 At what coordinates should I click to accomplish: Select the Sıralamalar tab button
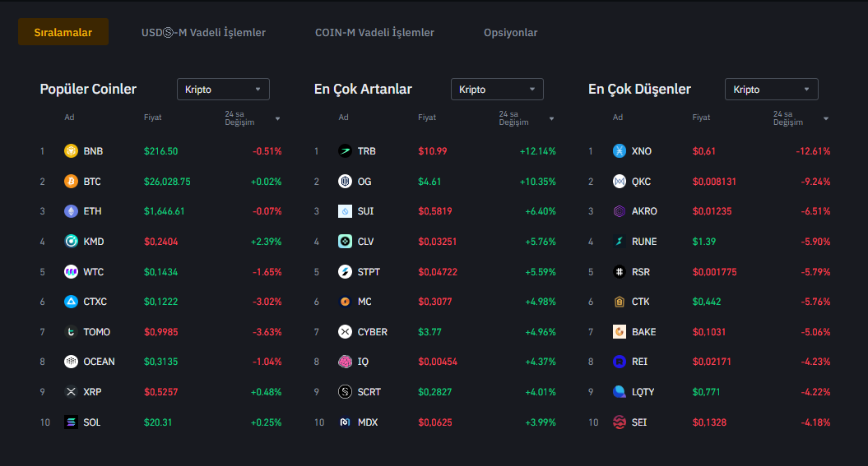63,33
